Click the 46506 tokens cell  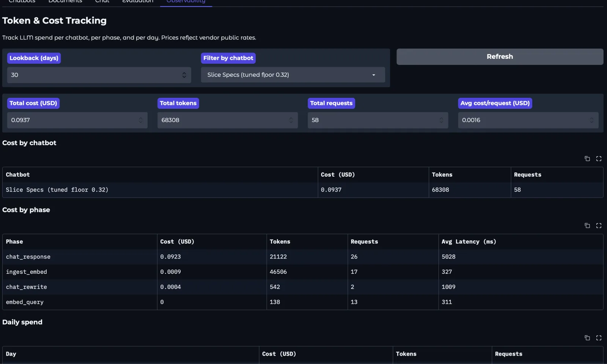[x=307, y=272]
